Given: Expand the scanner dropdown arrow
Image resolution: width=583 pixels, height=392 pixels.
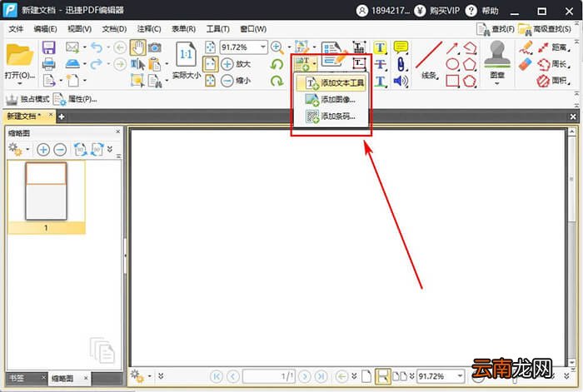Looking at the screenshot, I should coord(84,64).
